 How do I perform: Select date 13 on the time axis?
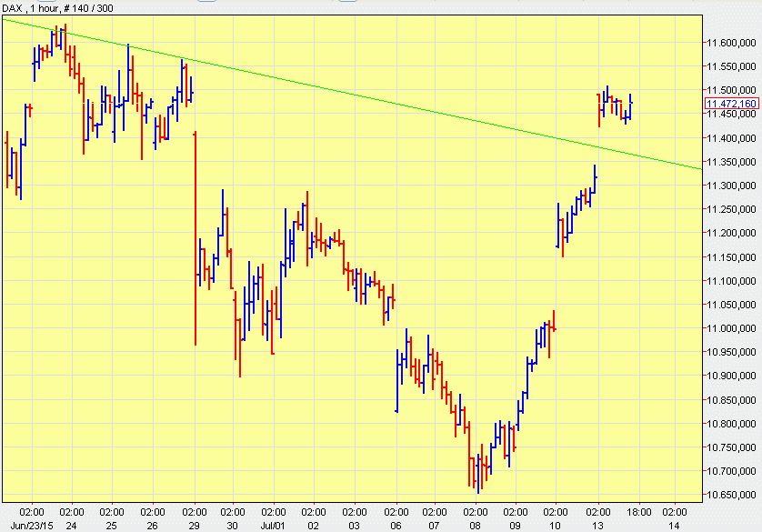[x=597, y=525]
